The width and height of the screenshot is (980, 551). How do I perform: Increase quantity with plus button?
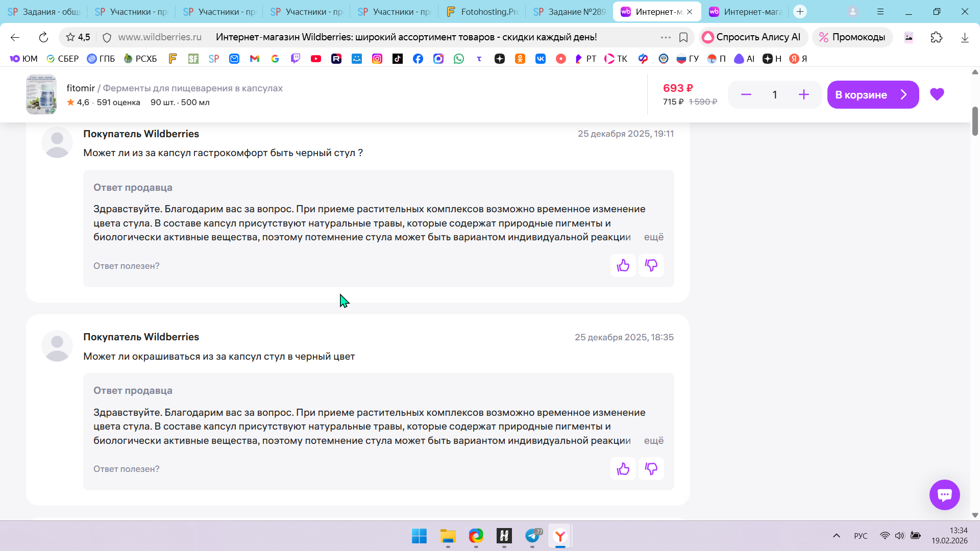(803, 94)
